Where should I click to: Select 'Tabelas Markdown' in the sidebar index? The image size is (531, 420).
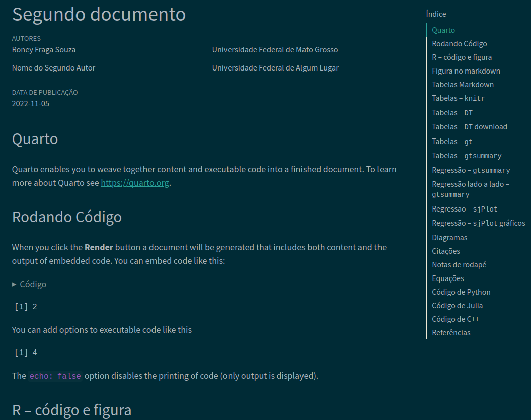click(463, 84)
